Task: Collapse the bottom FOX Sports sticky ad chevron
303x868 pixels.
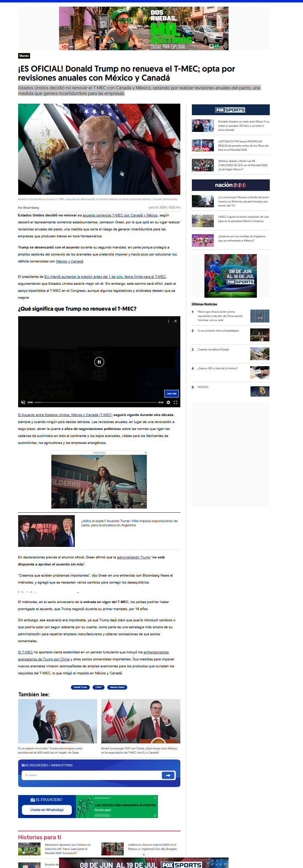Action: tap(144, 855)
